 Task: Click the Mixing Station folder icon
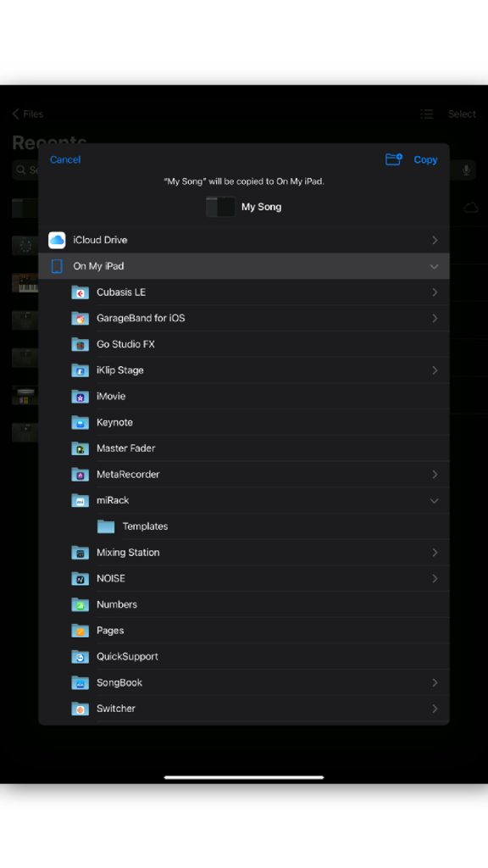click(x=80, y=553)
